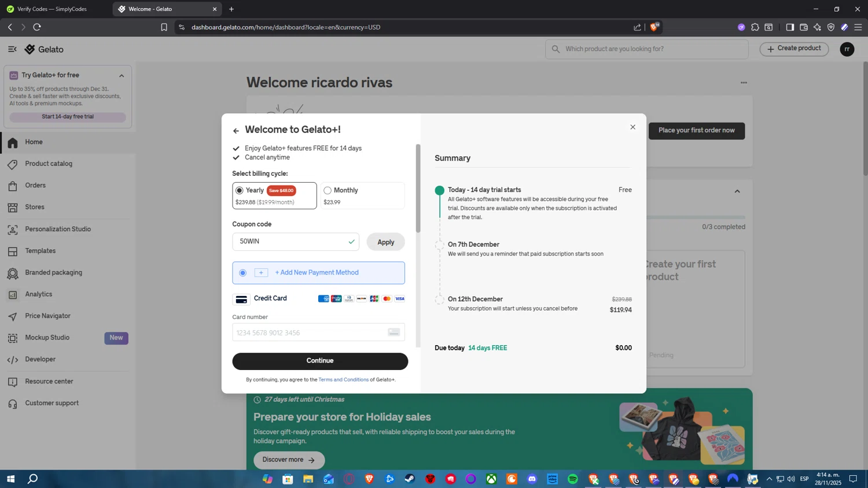Open a new browser tab
Screen dimensions: 868x488
click(x=231, y=9)
